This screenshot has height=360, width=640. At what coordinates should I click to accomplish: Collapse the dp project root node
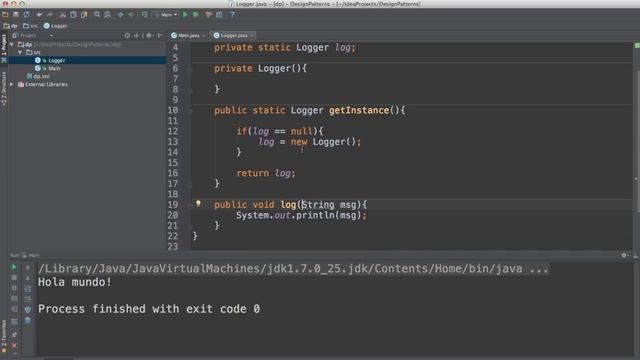(12, 44)
